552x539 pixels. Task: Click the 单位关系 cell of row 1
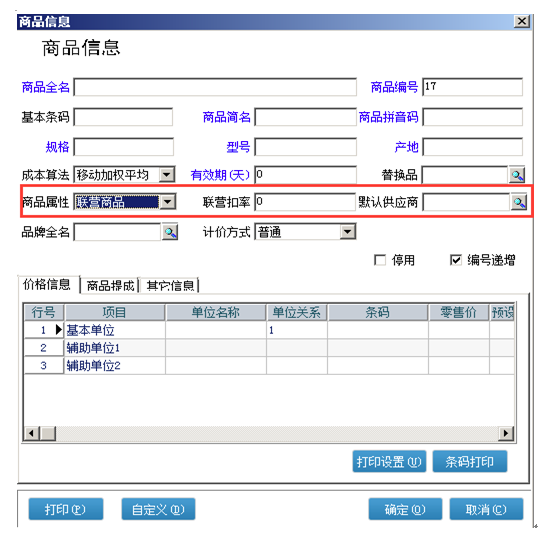[297, 330]
